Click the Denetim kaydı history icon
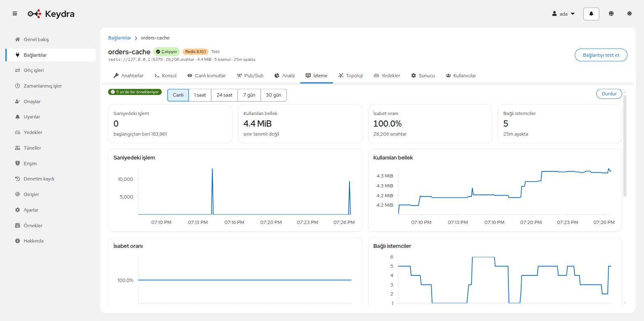Viewport: 644px width, 321px height. pyautogui.click(x=17, y=179)
